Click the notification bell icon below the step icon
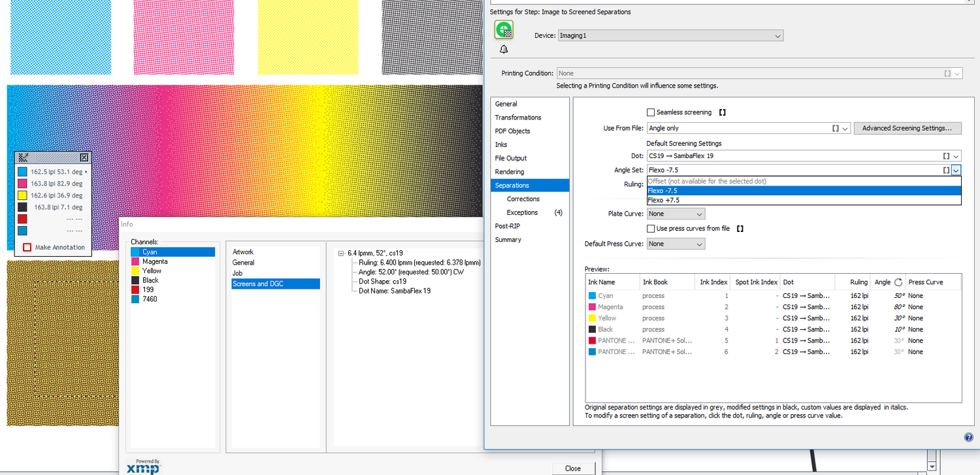The image size is (980, 475). click(x=504, y=50)
